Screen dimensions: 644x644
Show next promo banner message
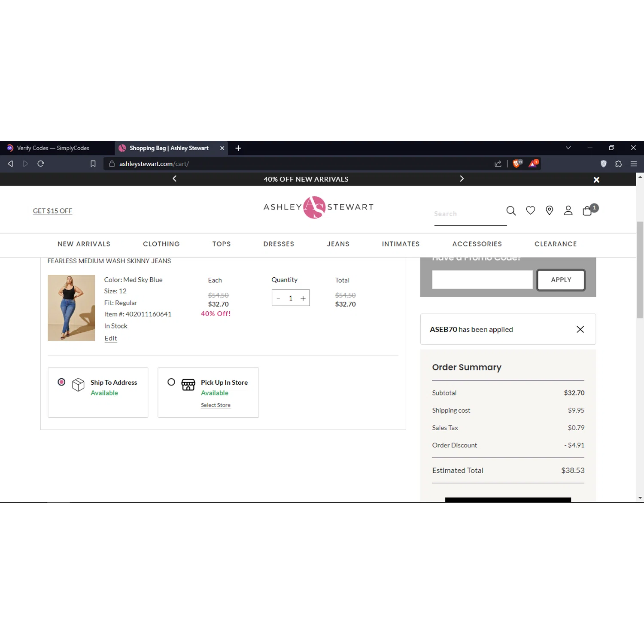462,179
